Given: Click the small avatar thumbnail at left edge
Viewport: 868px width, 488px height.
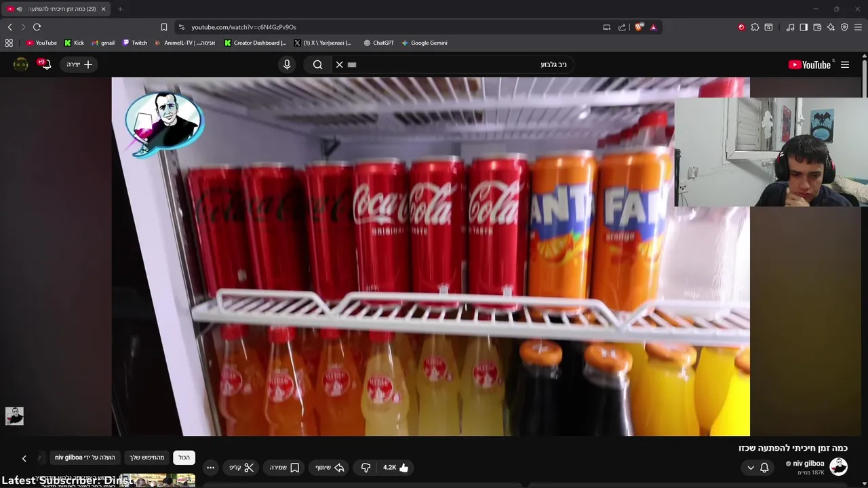Looking at the screenshot, I should 14,416.
